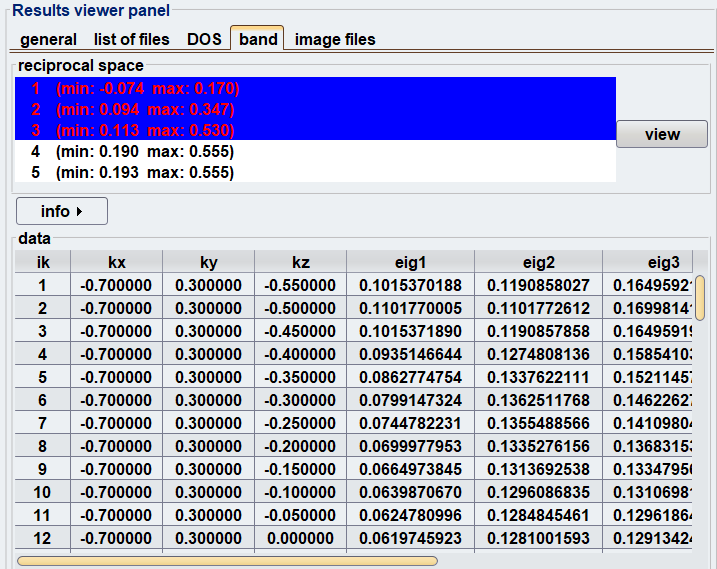Click kz cell -0.300000
Image resolution: width=717 pixels, height=569 pixels.
tap(300, 400)
